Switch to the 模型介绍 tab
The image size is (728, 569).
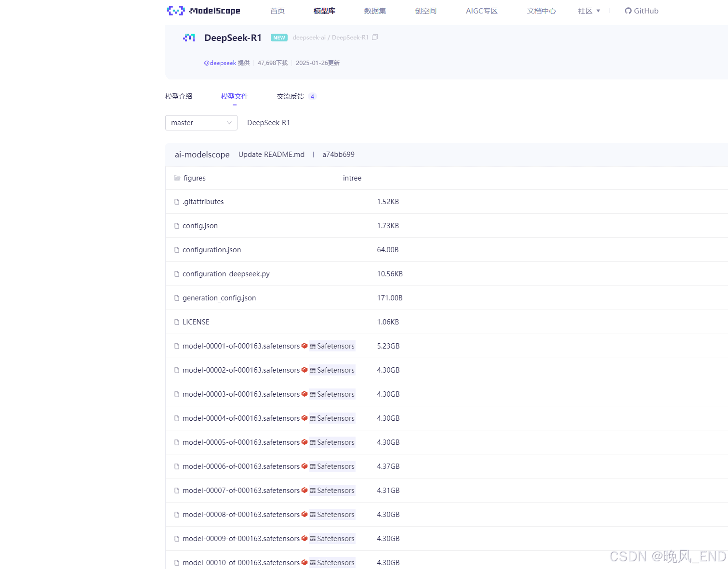click(179, 96)
